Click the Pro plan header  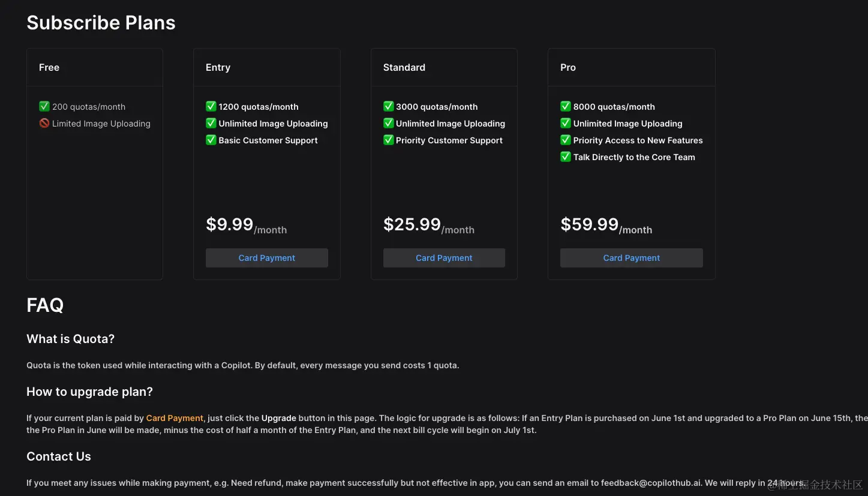568,68
